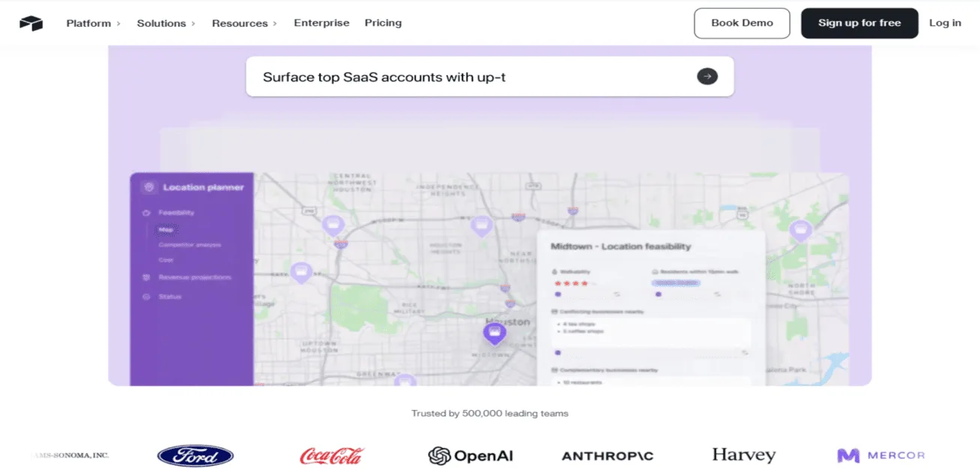The height and width of the screenshot is (476, 980).
Task: Click the Log in link
Action: [945, 23]
